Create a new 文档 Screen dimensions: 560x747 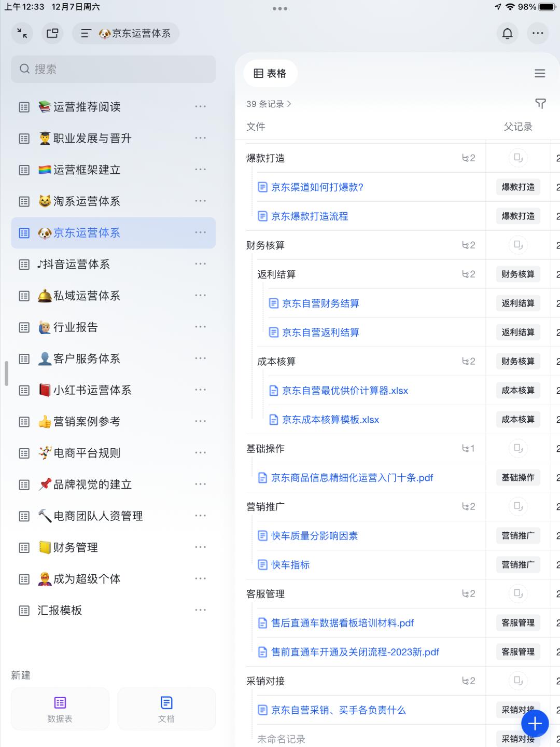(x=166, y=709)
